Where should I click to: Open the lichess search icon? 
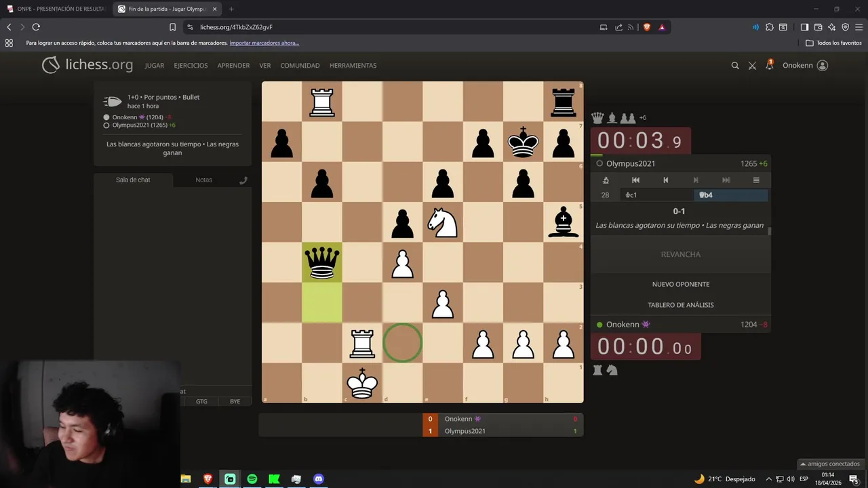tap(735, 66)
